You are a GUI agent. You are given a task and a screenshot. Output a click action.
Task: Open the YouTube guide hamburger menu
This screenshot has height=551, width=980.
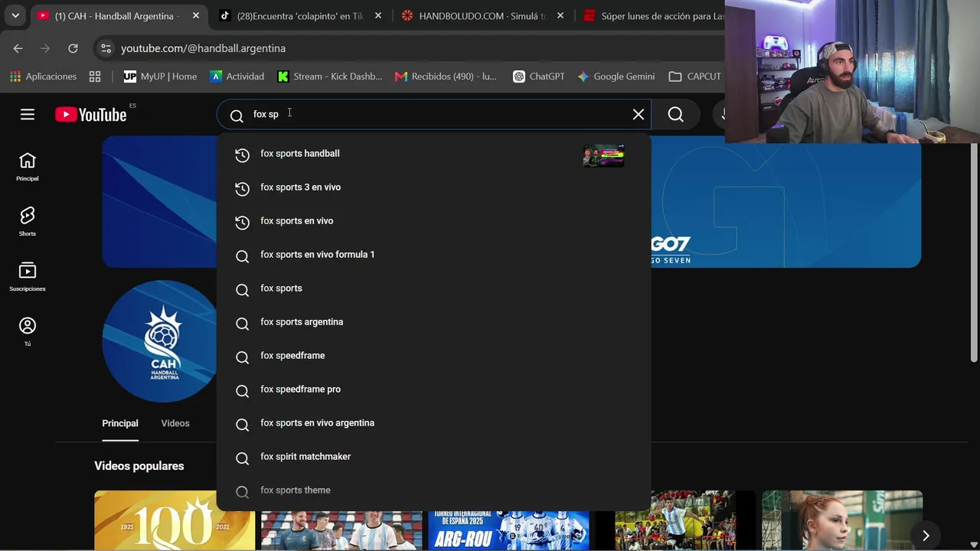(28, 114)
